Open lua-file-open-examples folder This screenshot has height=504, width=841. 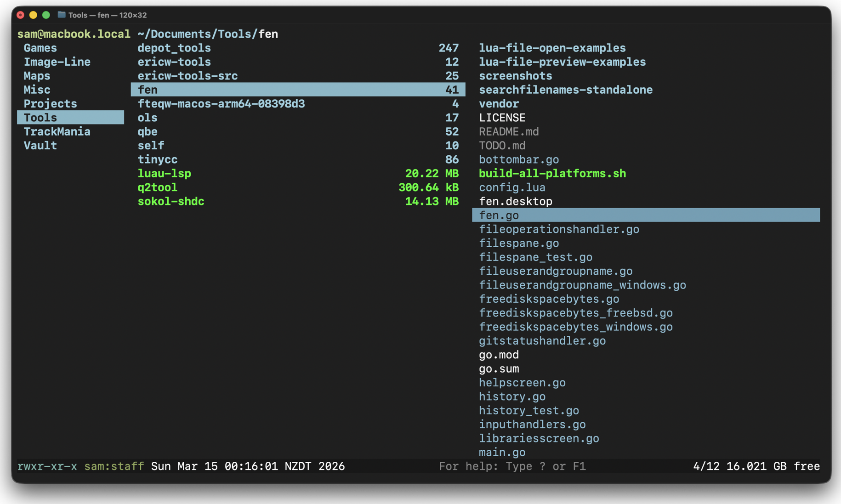tap(552, 48)
